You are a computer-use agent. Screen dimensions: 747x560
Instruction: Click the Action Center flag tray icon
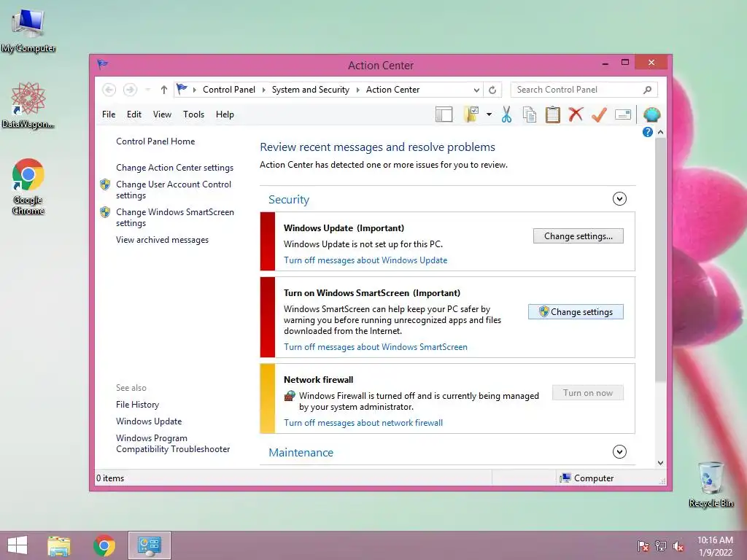(x=643, y=546)
